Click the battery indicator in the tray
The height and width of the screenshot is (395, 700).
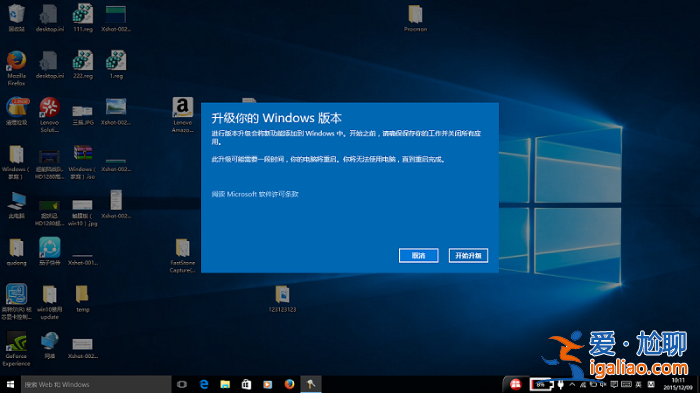(542, 384)
